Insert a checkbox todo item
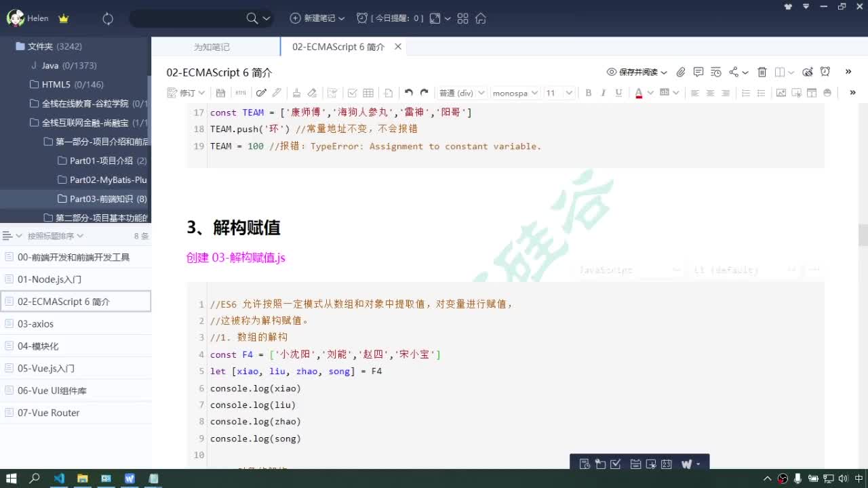 [x=352, y=93]
